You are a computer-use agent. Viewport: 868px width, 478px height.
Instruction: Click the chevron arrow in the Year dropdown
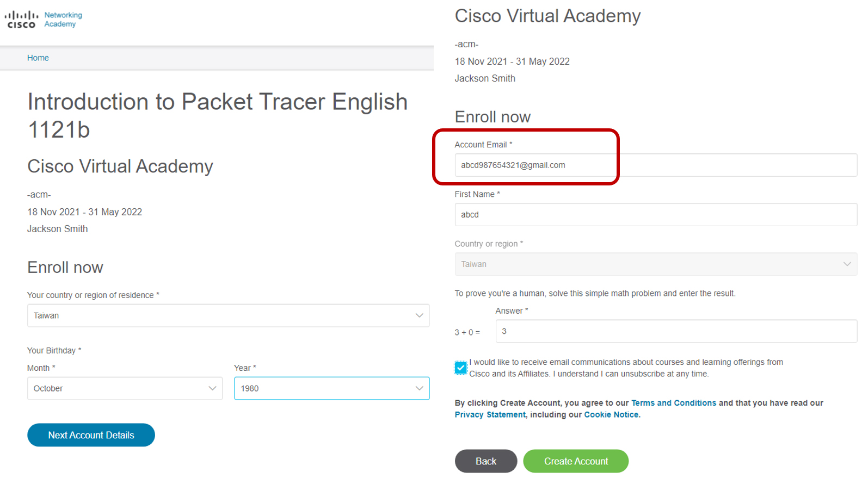419,388
